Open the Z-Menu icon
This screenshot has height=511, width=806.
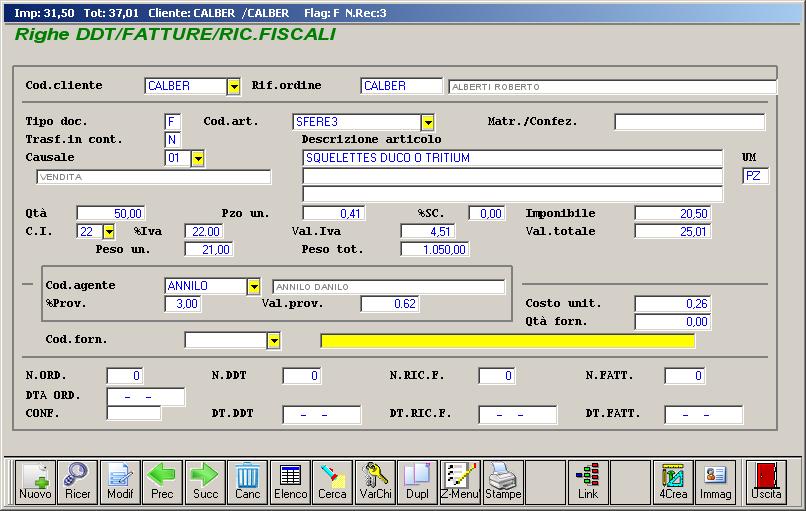pyautogui.click(x=460, y=482)
